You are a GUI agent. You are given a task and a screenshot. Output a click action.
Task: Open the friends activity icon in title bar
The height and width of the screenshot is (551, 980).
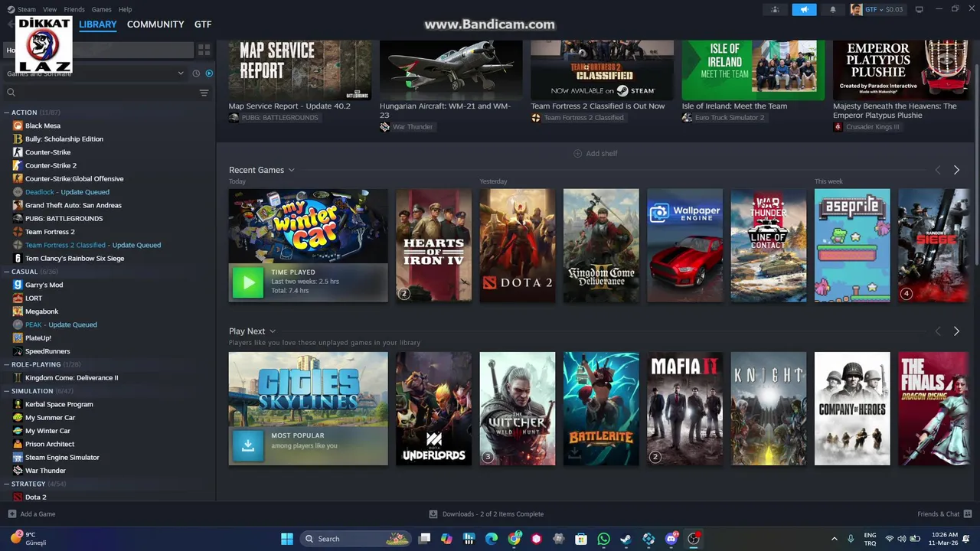click(775, 9)
